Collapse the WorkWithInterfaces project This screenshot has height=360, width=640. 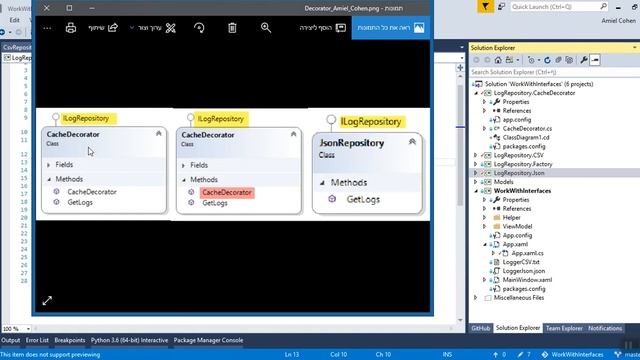tap(476, 191)
